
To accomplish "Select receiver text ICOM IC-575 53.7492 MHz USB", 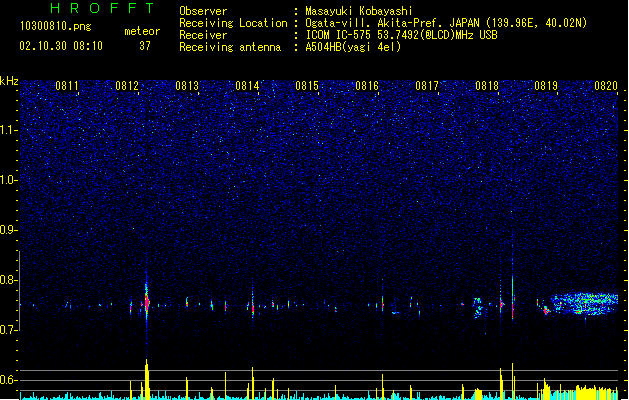I will [402, 35].
